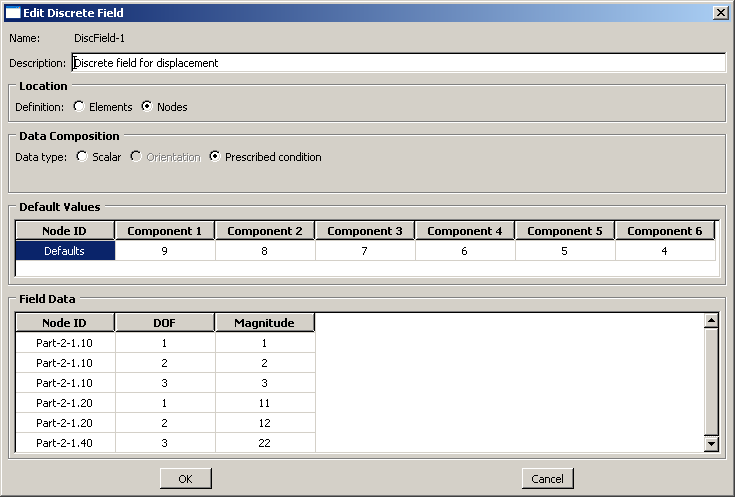Select Prescribed condition data type

click(215, 157)
